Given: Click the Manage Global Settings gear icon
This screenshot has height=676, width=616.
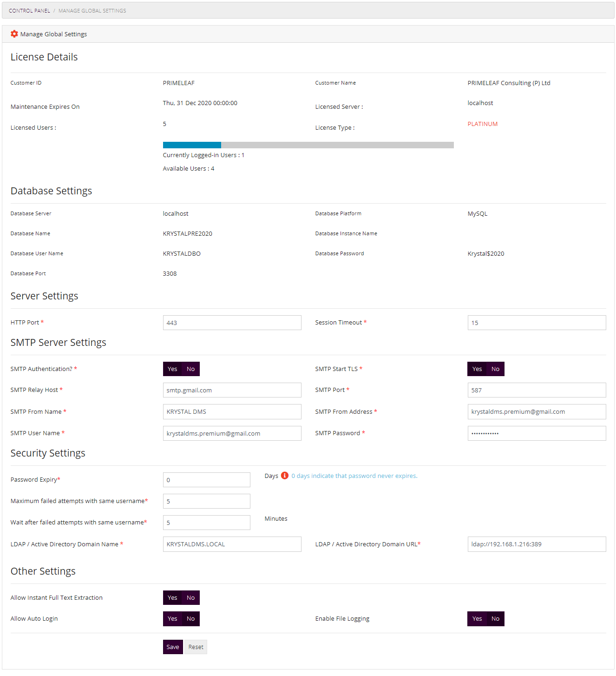Looking at the screenshot, I should click(x=14, y=34).
